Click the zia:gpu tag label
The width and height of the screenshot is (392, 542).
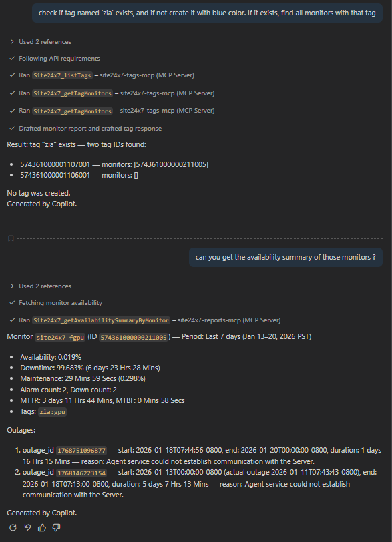pos(52,412)
